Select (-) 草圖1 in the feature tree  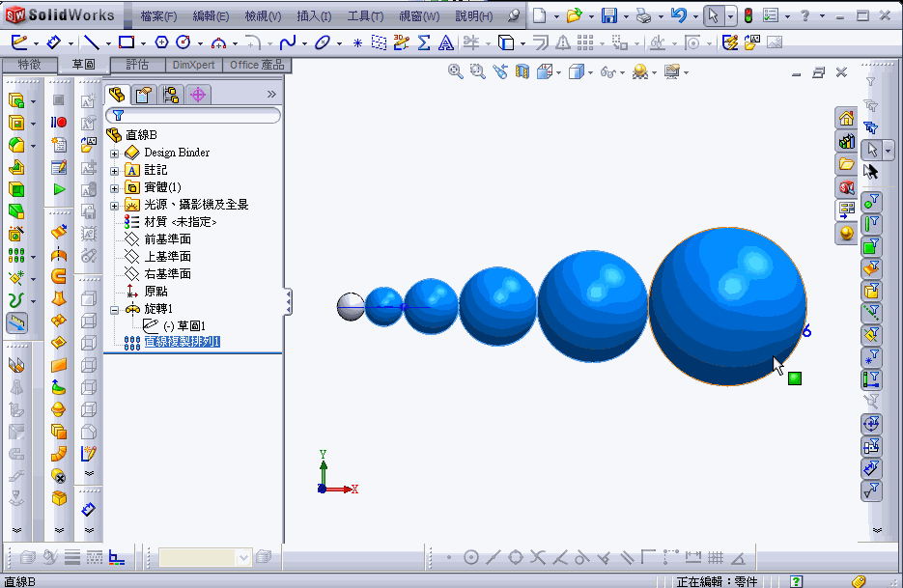[x=184, y=326]
